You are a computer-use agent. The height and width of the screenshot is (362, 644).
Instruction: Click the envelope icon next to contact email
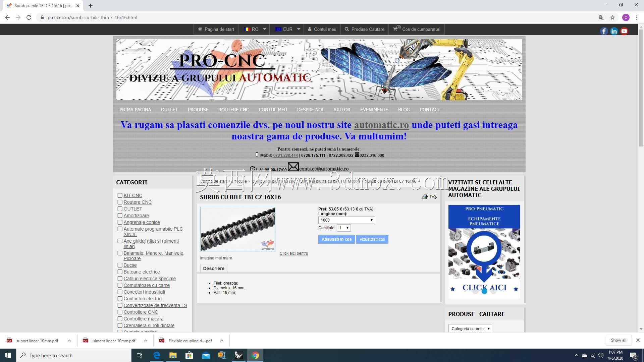pos(293,167)
